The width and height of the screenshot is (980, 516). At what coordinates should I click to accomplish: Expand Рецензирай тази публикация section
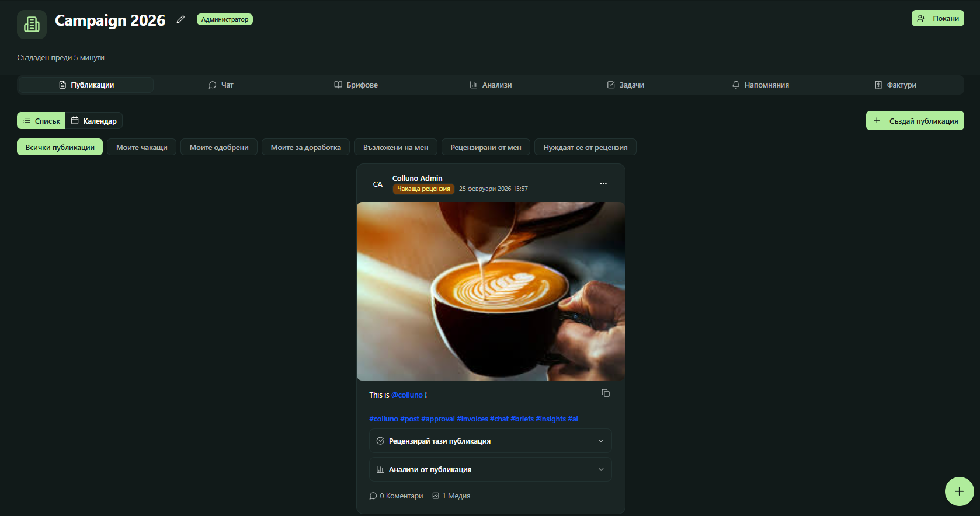coord(490,441)
